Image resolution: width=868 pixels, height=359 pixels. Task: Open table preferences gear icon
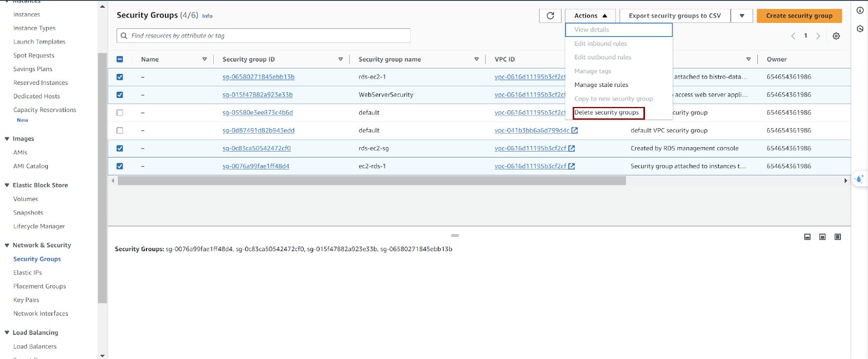click(836, 36)
